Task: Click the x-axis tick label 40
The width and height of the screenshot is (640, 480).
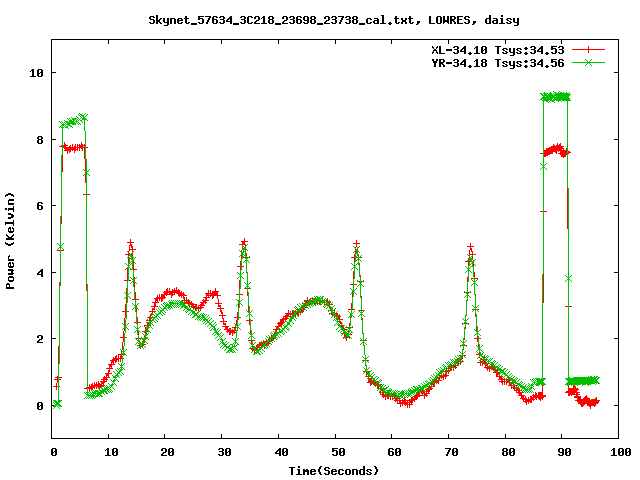Action: click(281, 452)
